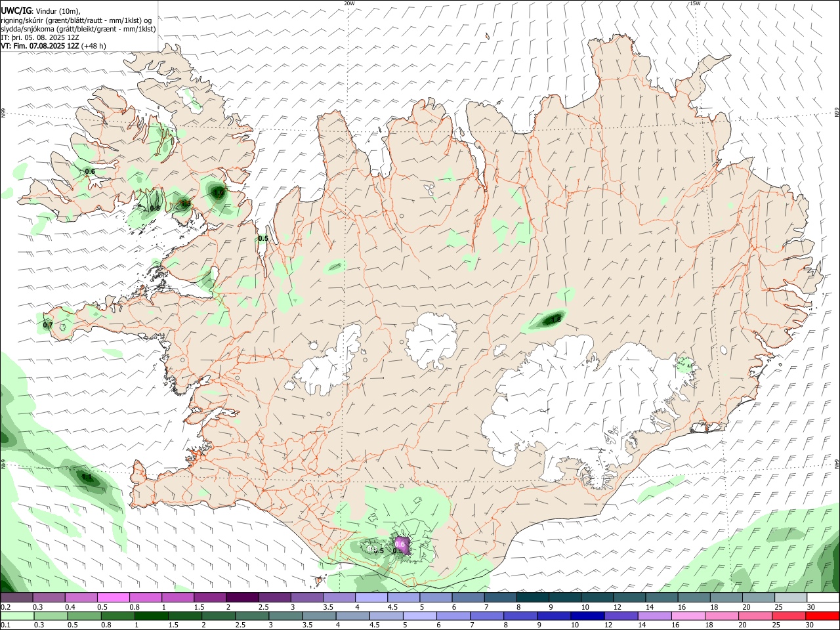Click the "15W" longitude label

(695, 3)
